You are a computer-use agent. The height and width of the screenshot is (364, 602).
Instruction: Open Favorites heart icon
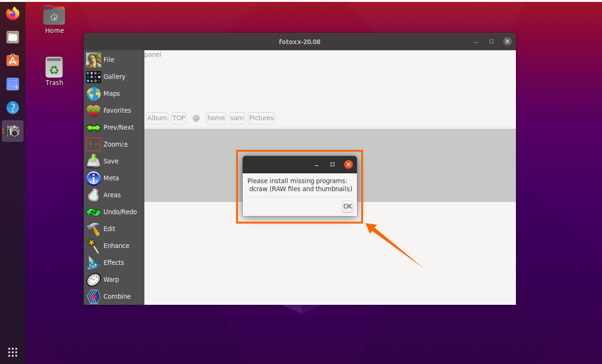pos(94,110)
